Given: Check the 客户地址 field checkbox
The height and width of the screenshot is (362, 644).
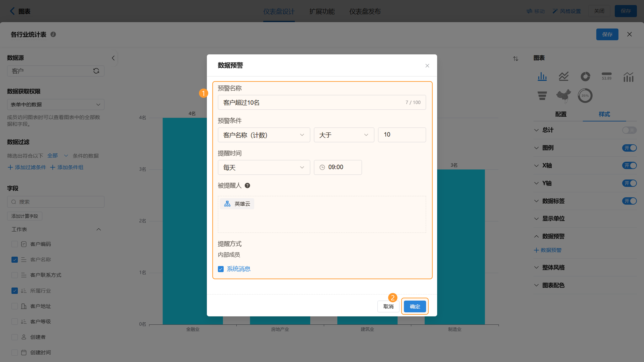Looking at the screenshot, I should coord(14,306).
